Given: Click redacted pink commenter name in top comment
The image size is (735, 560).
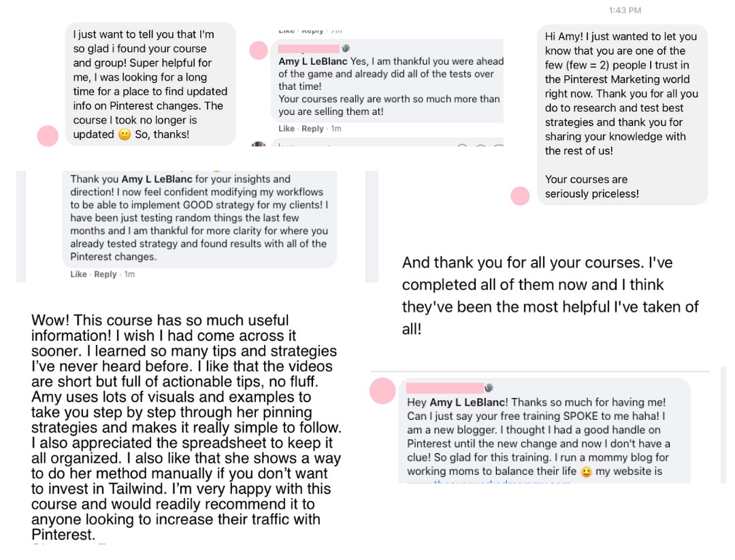Looking at the screenshot, I should click(309, 48).
